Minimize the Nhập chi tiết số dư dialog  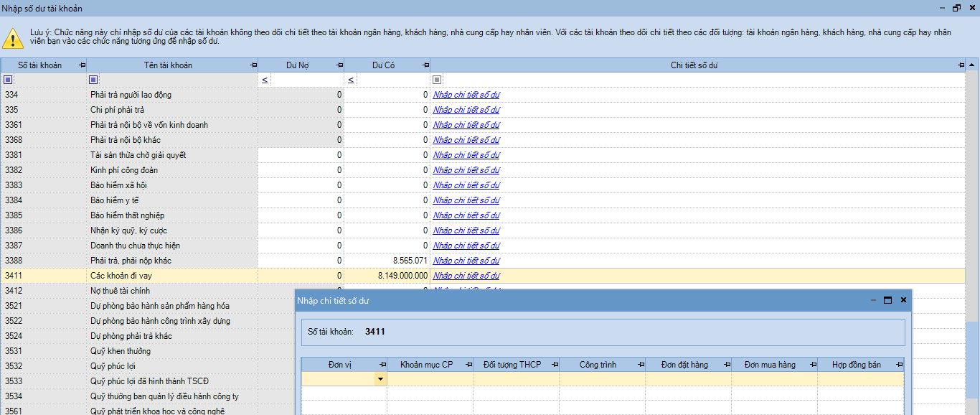(873, 300)
